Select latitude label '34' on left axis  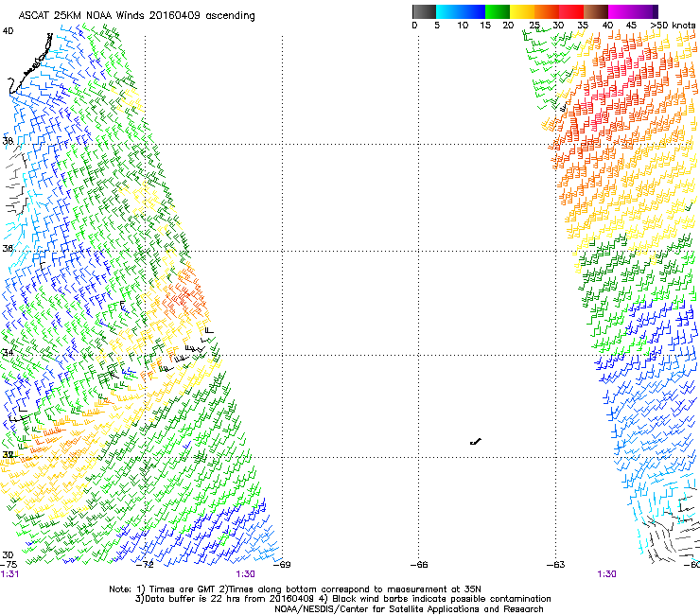pyautogui.click(x=8, y=352)
